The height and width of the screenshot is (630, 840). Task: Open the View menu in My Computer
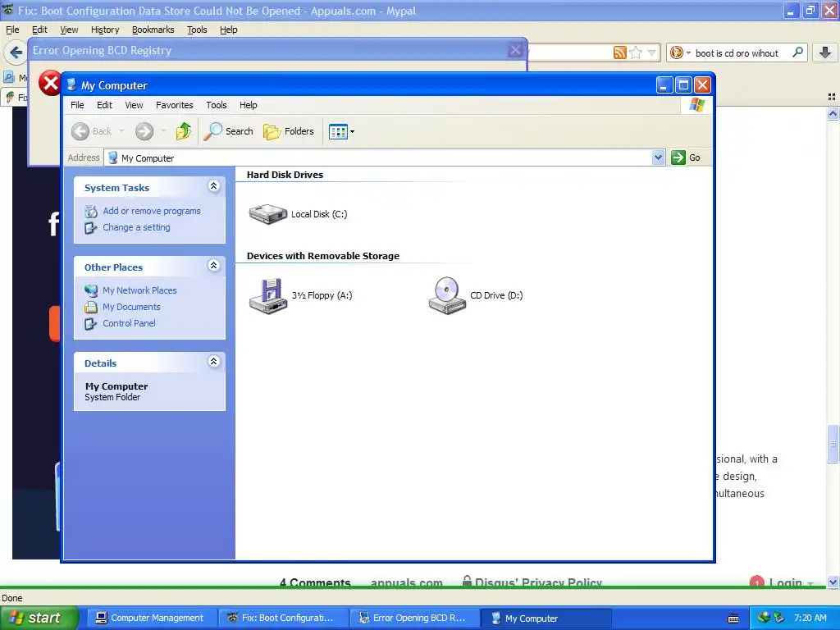pos(134,105)
